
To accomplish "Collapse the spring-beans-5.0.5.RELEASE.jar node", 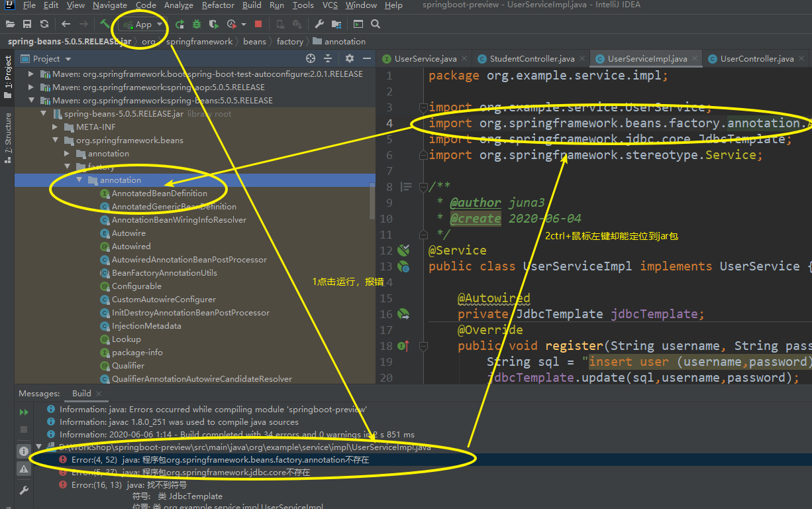I will point(44,113).
